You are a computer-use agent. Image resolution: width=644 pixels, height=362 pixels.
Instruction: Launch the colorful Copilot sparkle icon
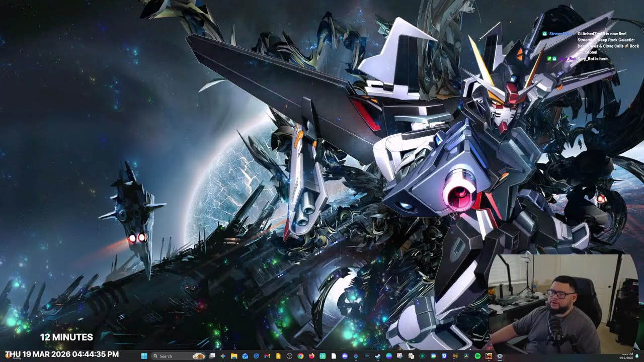pyautogui.click(x=223, y=356)
